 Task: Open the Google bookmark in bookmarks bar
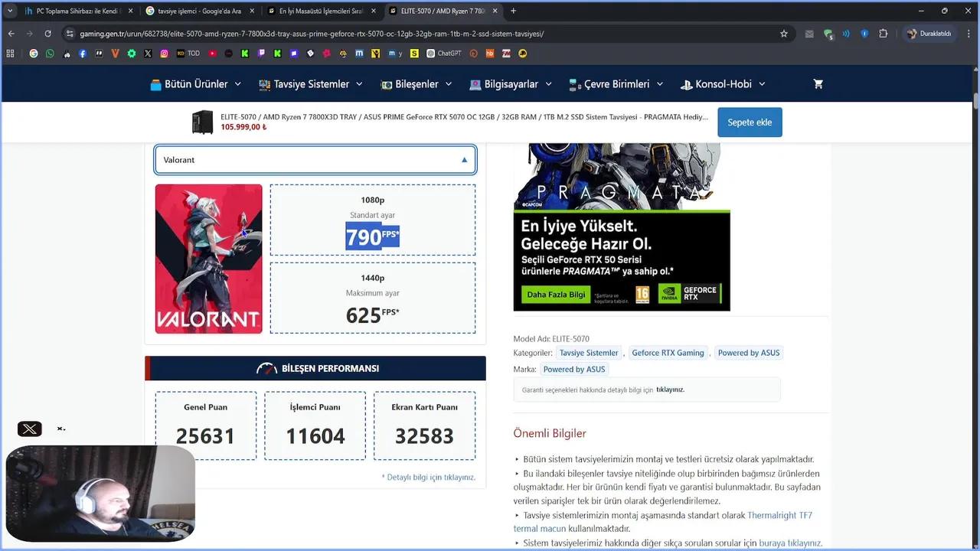(x=33, y=54)
